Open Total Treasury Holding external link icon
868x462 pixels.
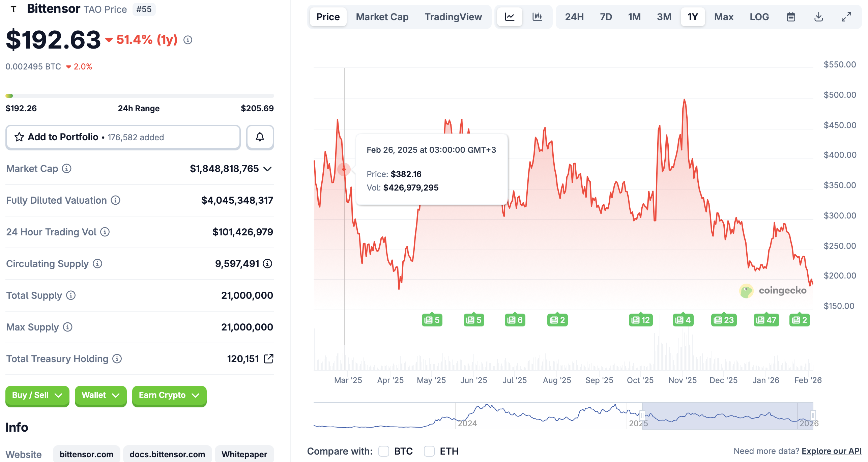click(x=268, y=358)
